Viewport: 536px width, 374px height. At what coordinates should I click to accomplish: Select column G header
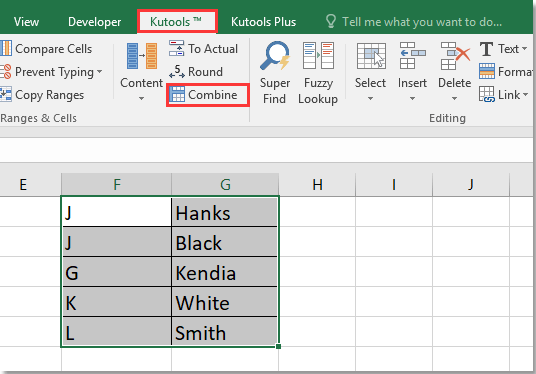coord(225,185)
